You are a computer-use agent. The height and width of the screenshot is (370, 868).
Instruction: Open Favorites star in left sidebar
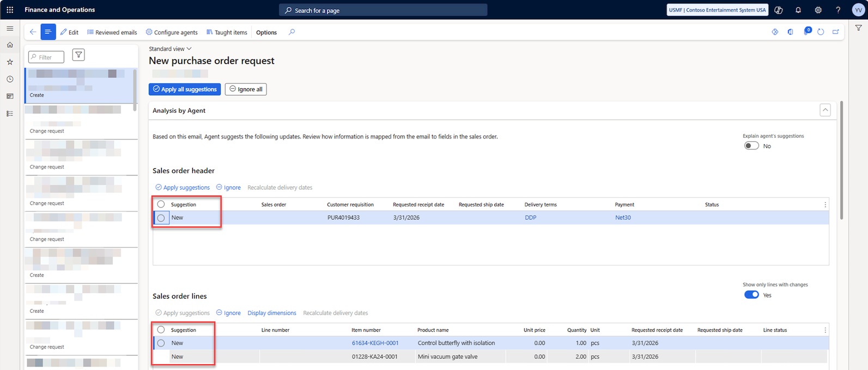point(10,62)
